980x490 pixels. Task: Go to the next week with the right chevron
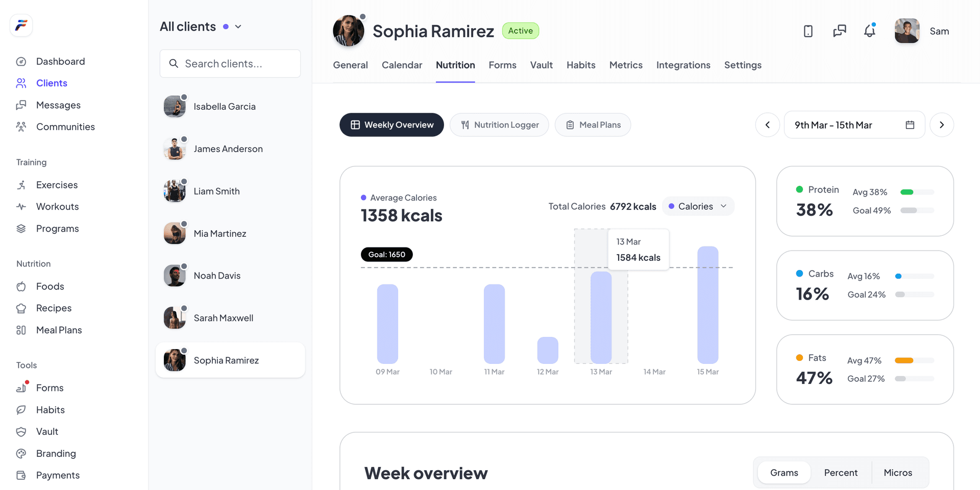[x=942, y=125]
